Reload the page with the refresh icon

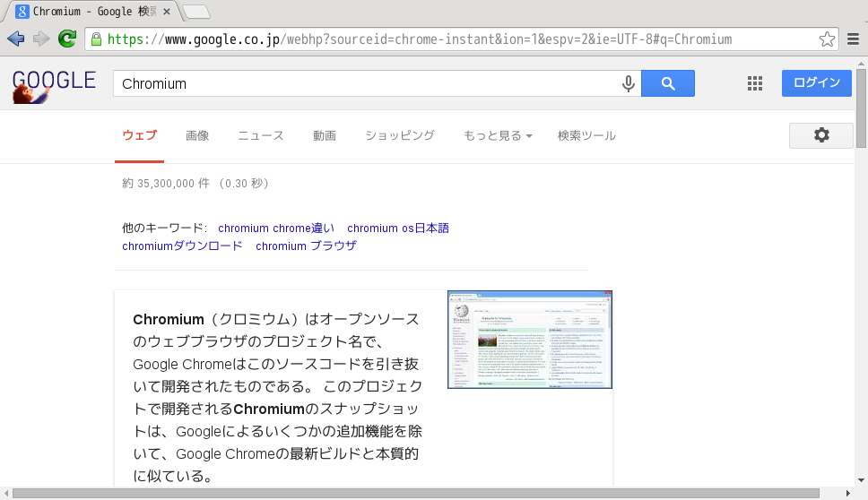(67, 39)
